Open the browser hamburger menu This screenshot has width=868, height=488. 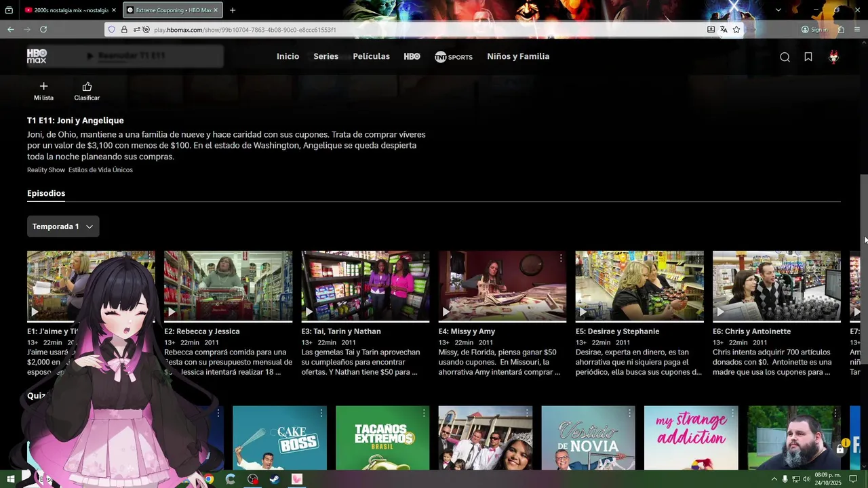[857, 30]
